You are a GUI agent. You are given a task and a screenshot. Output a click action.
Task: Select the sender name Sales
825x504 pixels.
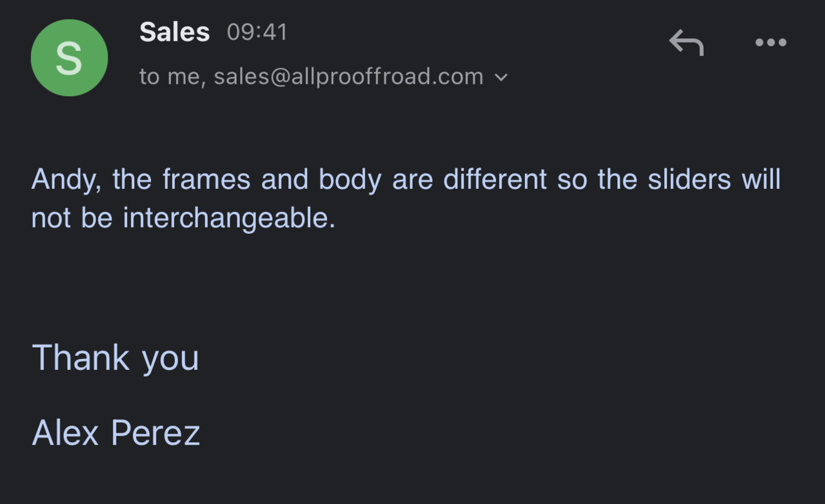174,32
